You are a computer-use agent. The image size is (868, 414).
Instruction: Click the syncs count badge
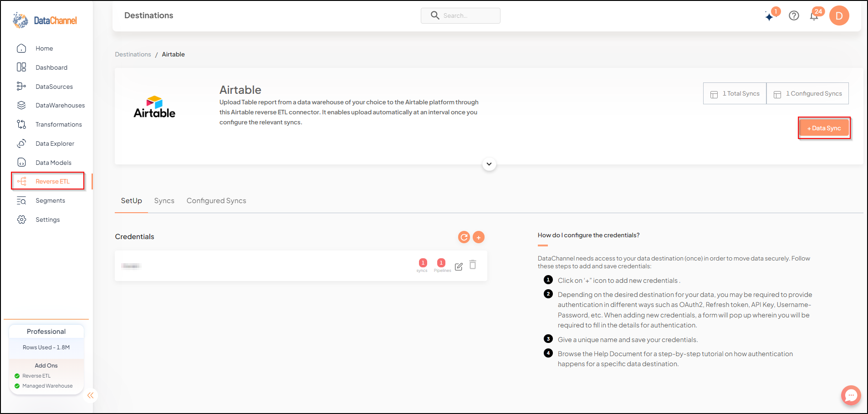[423, 263]
